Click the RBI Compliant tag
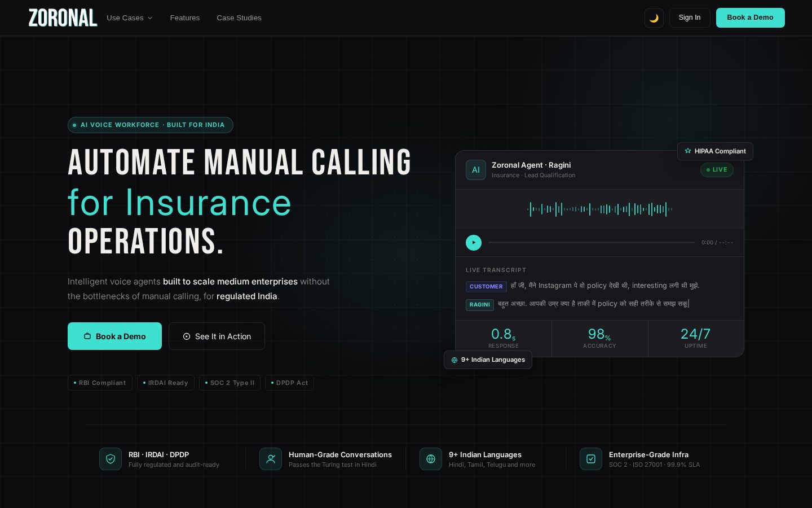 [100, 383]
